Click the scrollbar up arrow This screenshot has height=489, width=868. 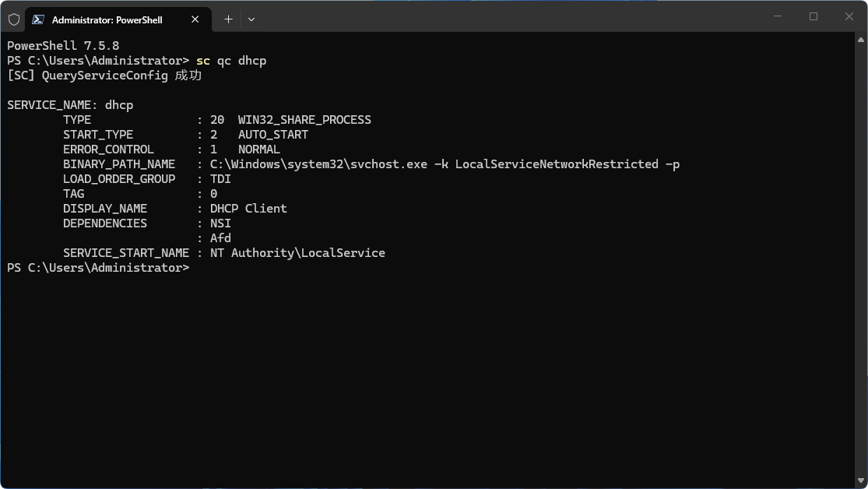[860, 39]
